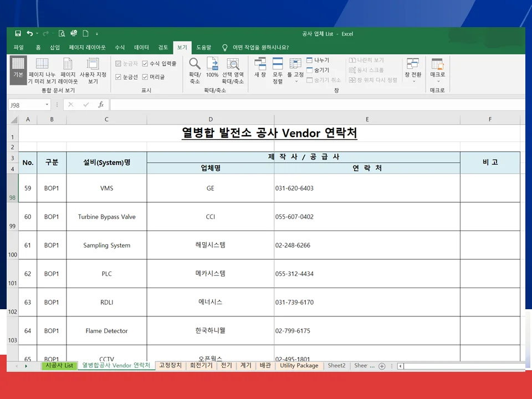Set zoom to 100%
The height and width of the screenshot is (399, 532).
[212, 68]
